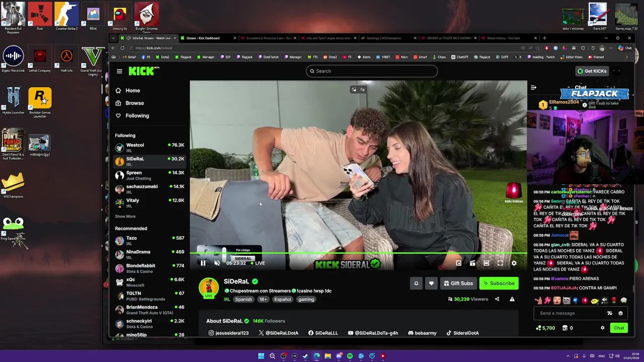Image resolution: width=644 pixels, height=362 pixels.
Task: Click the IRL category link
Action: (227, 299)
